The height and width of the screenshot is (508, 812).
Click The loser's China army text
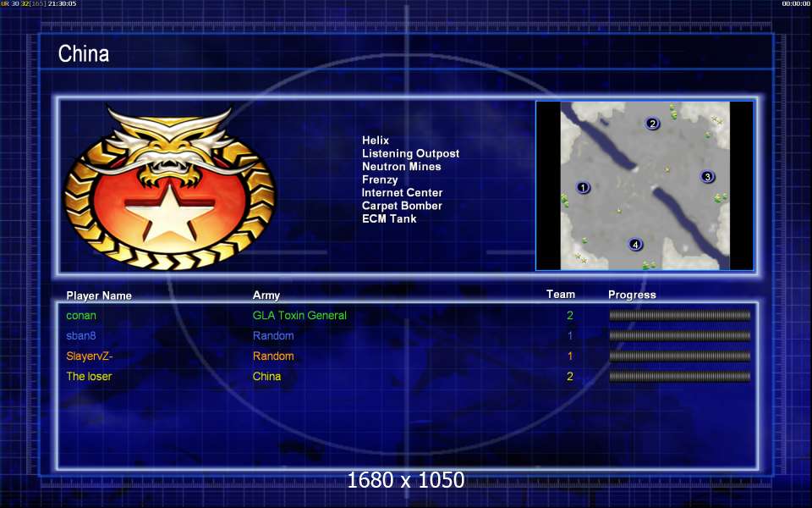pyautogui.click(x=266, y=376)
